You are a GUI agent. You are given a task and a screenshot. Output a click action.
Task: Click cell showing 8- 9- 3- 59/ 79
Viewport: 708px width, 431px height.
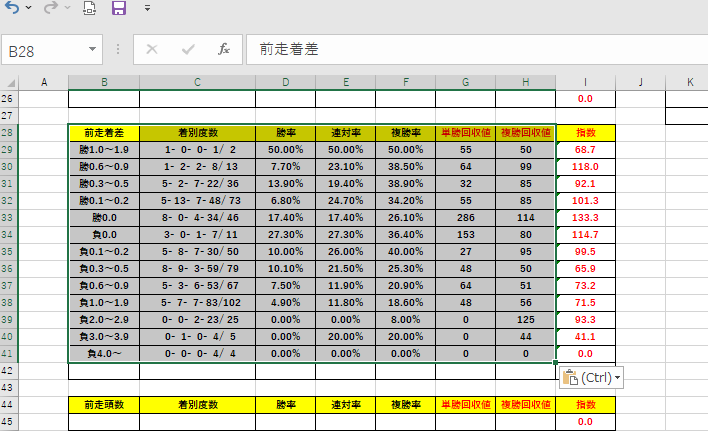point(197,269)
